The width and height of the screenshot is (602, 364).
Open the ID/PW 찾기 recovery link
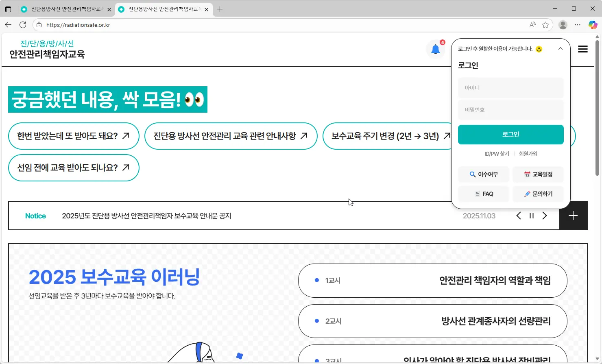pyautogui.click(x=497, y=153)
